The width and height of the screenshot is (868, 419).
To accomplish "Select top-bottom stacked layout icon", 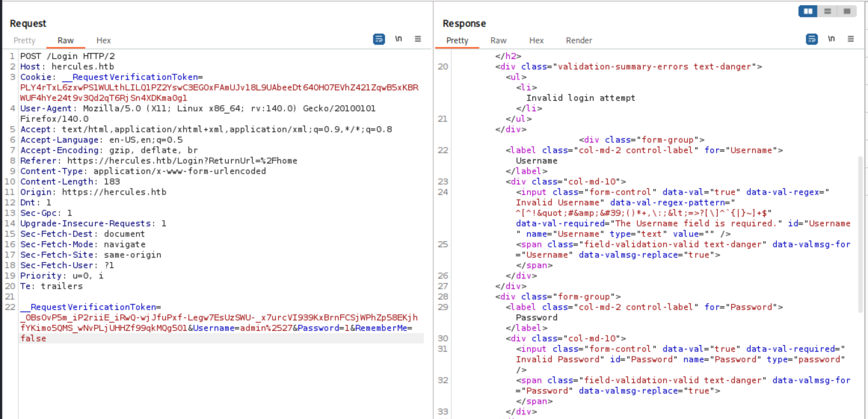I will 828,11.
